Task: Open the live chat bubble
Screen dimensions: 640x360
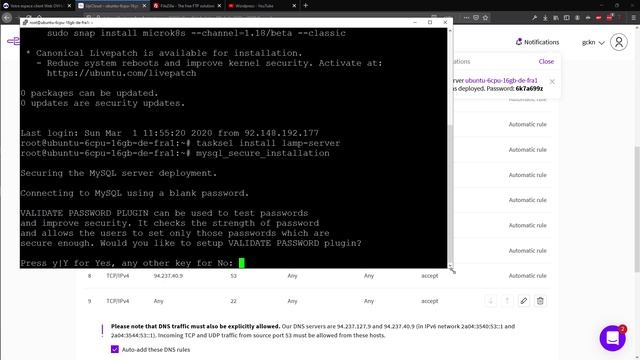Action: click(x=613, y=338)
